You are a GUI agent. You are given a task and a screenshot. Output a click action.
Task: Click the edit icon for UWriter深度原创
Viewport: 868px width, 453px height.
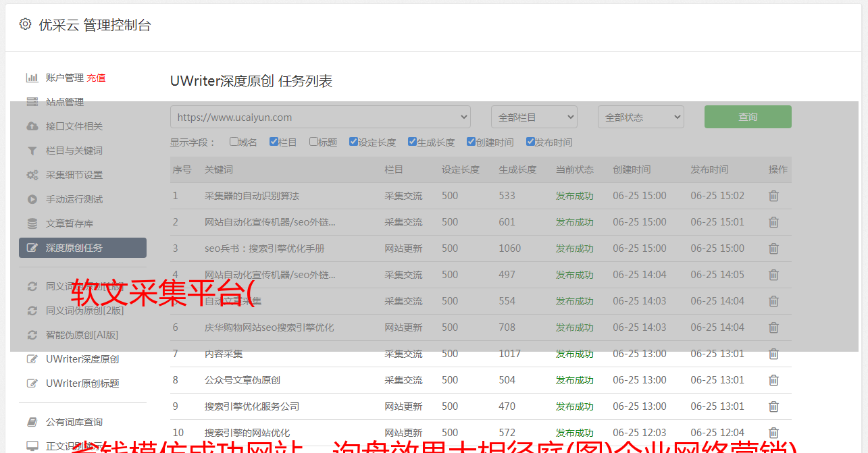(x=32, y=359)
